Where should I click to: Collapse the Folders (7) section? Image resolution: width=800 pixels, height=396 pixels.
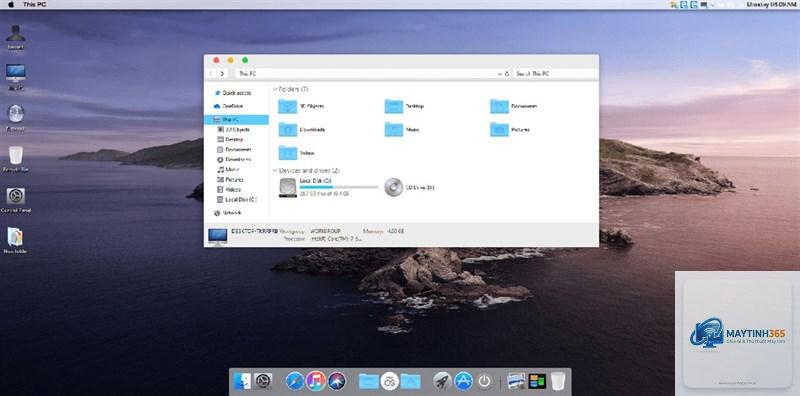tap(276, 89)
